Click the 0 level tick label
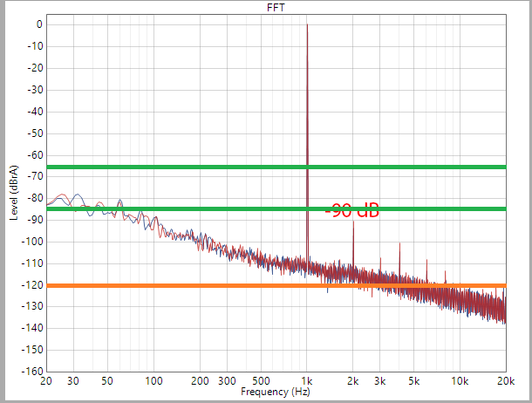Viewport: 532px width, 403px height. [x=39, y=24]
